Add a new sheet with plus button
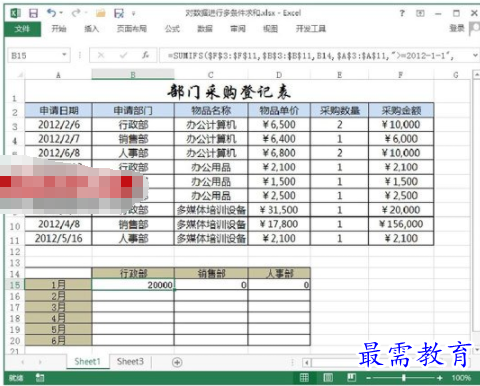Viewport: 480px width, 386px height. pos(177,362)
